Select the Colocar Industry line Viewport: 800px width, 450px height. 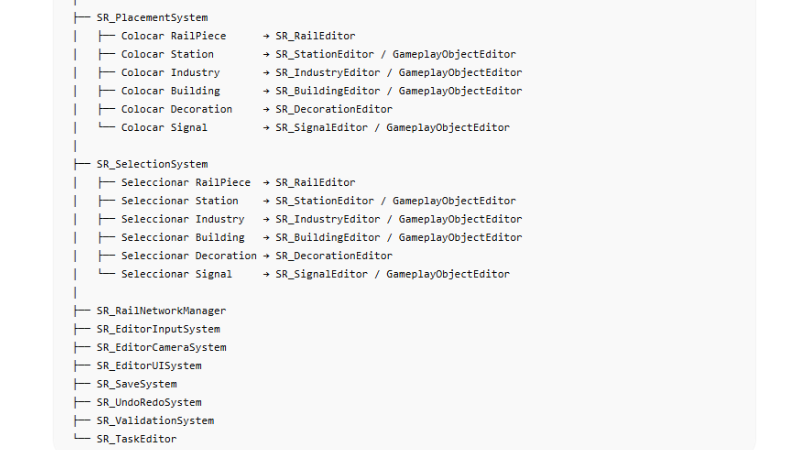coord(170,72)
